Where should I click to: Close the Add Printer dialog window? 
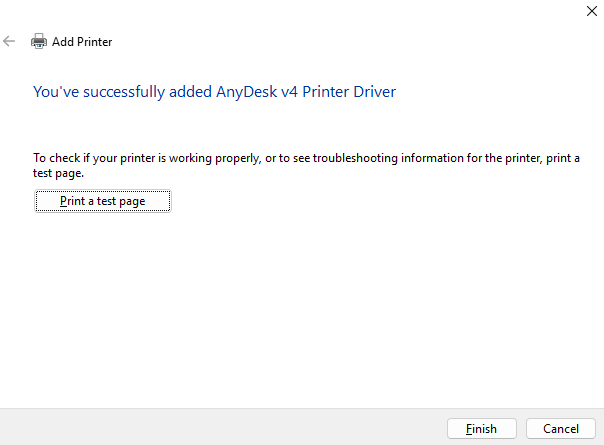[x=586, y=12]
